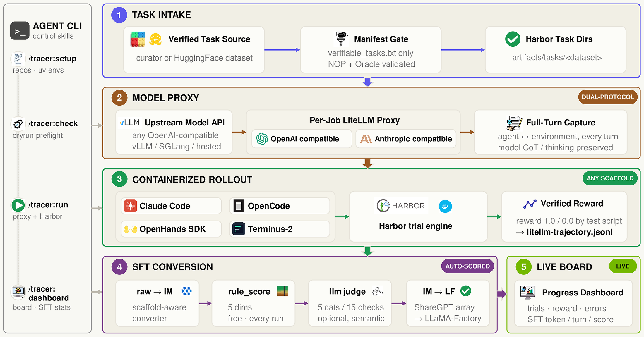Click the green check beside IM → LF
Screen dimensions: 644x337
point(466,291)
